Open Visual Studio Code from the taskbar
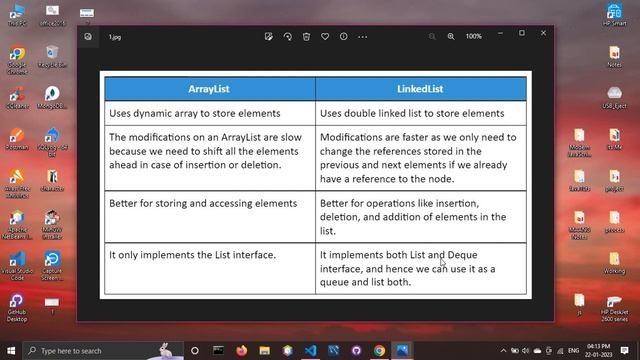The height and width of the screenshot is (360, 640). tap(311, 351)
